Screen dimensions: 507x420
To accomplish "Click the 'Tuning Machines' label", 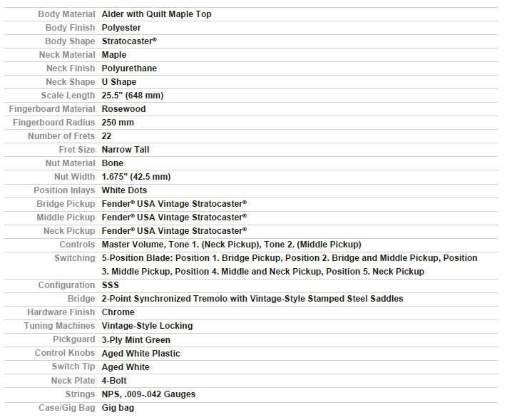I will click(x=59, y=327).
